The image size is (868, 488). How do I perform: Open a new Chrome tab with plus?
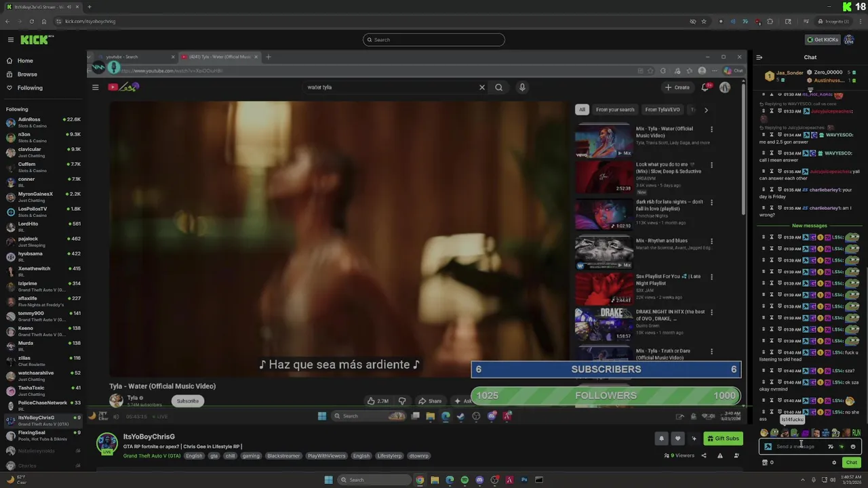pos(89,7)
